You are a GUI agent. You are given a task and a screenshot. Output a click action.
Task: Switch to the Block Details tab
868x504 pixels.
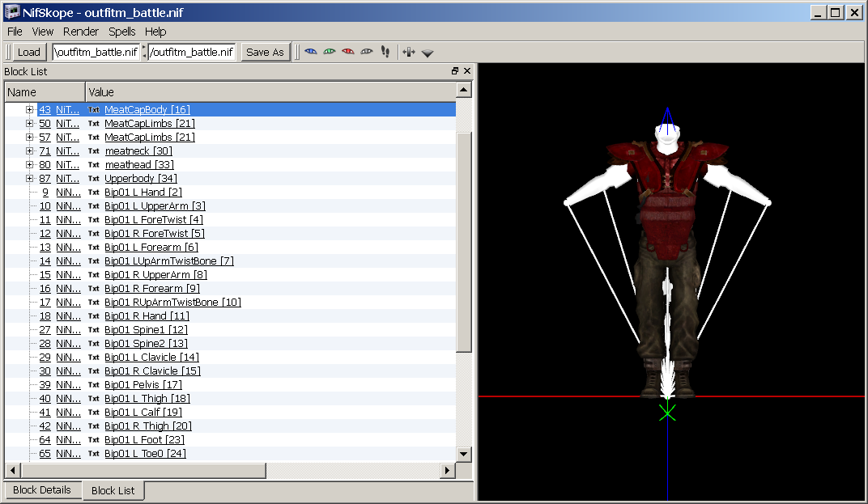click(x=42, y=489)
